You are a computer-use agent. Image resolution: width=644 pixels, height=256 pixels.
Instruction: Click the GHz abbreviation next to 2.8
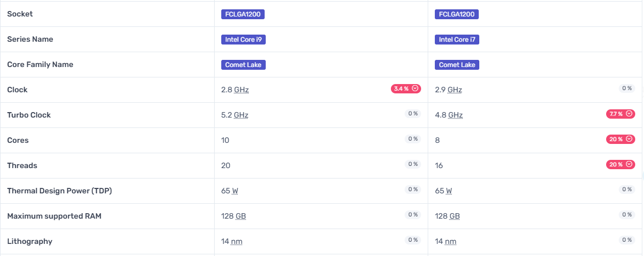click(242, 90)
